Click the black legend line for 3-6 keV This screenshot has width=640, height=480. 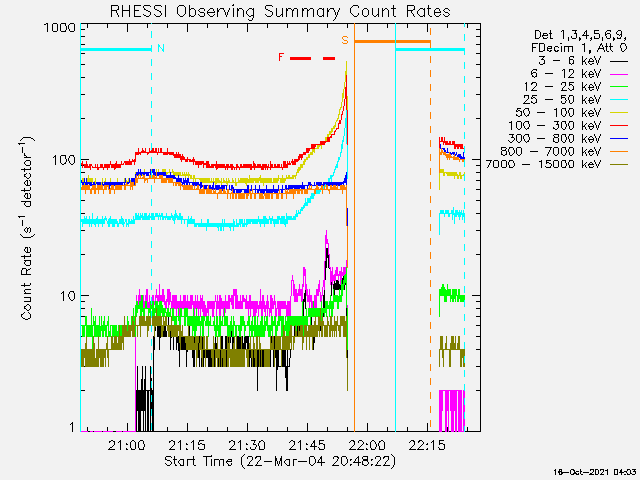coord(619,61)
